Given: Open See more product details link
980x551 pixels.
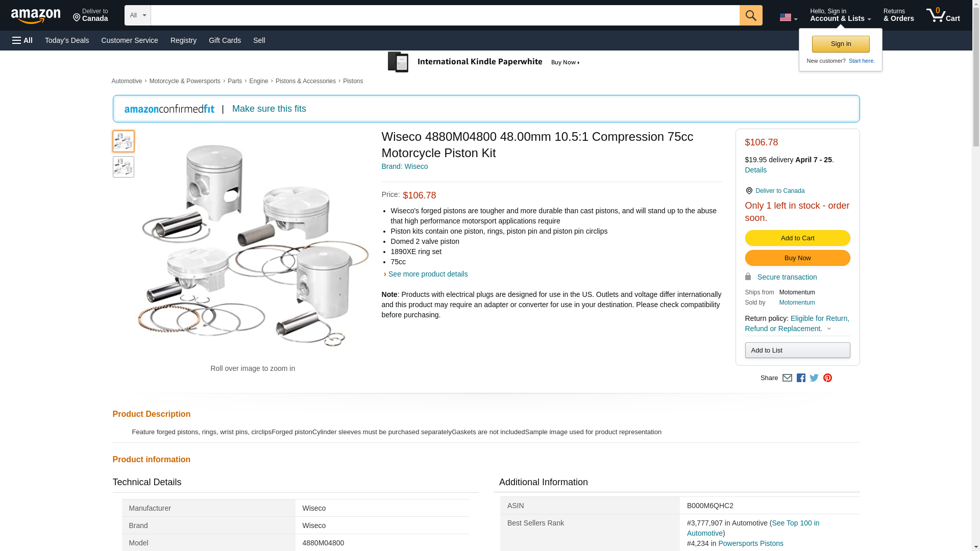Looking at the screenshot, I should tap(428, 274).
